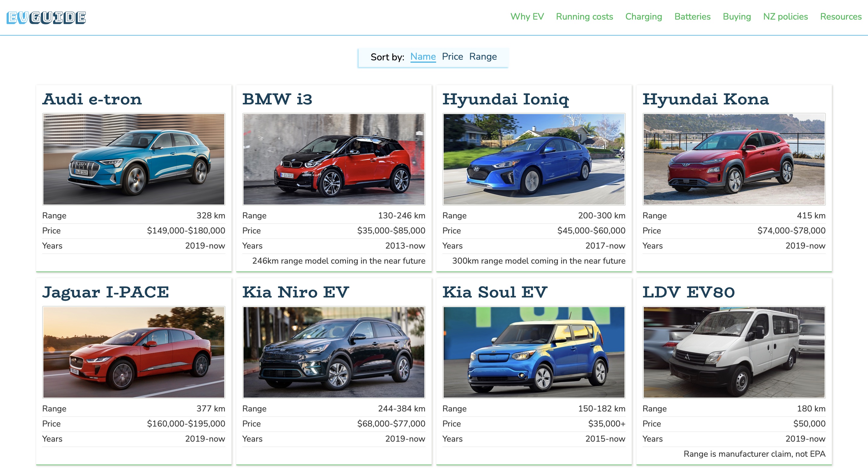The width and height of the screenshot is (868, 470).
Task: Click the 150-182 km range value
Action: [602, 409]
